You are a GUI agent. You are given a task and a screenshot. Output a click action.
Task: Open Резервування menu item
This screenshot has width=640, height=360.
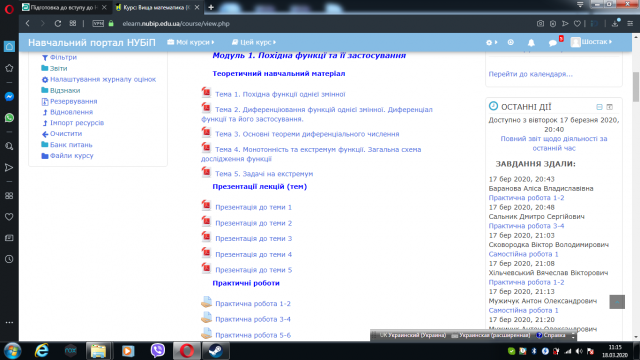(x=73, y=101)
